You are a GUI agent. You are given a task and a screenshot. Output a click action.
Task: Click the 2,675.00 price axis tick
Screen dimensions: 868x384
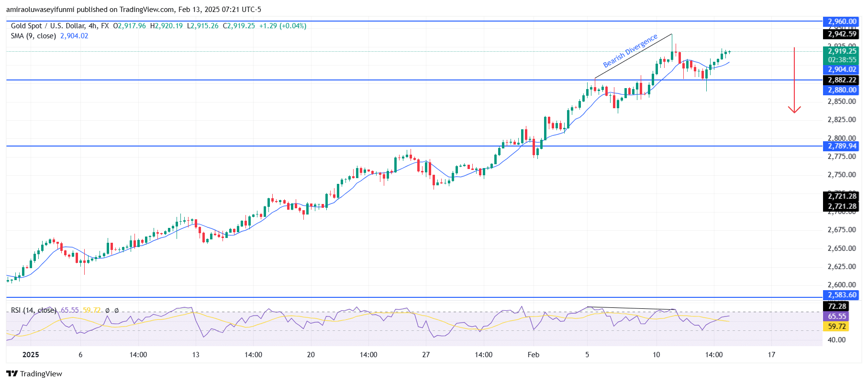point(842,230)
